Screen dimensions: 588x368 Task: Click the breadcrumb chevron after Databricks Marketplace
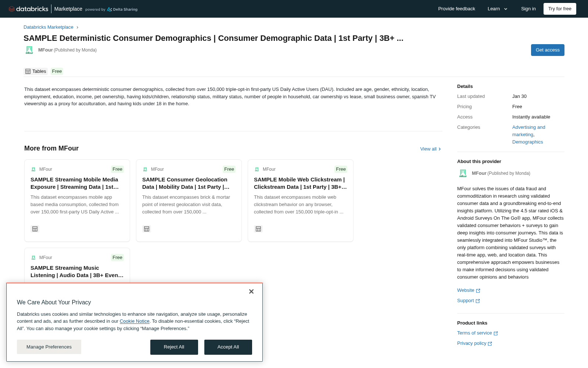(77, 27)
